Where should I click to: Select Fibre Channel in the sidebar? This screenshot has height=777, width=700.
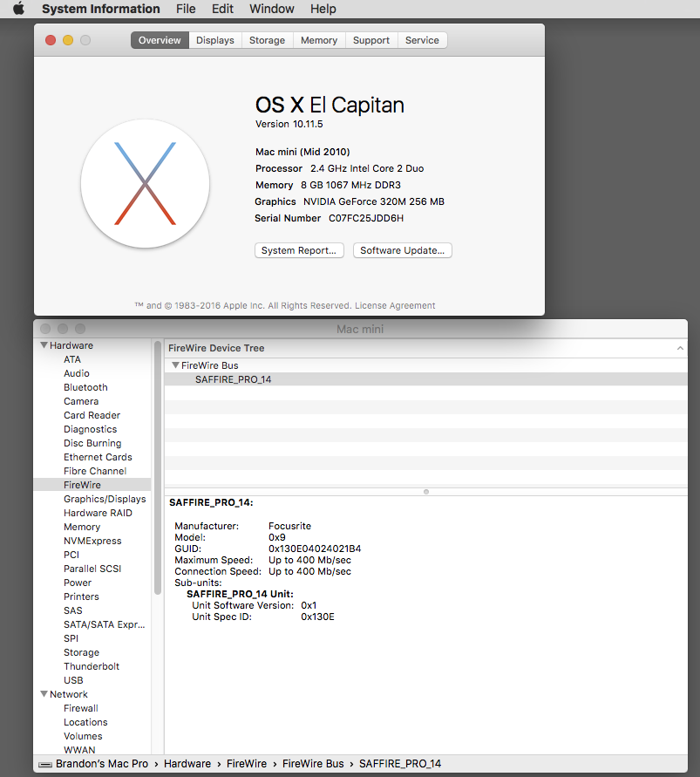95,471
